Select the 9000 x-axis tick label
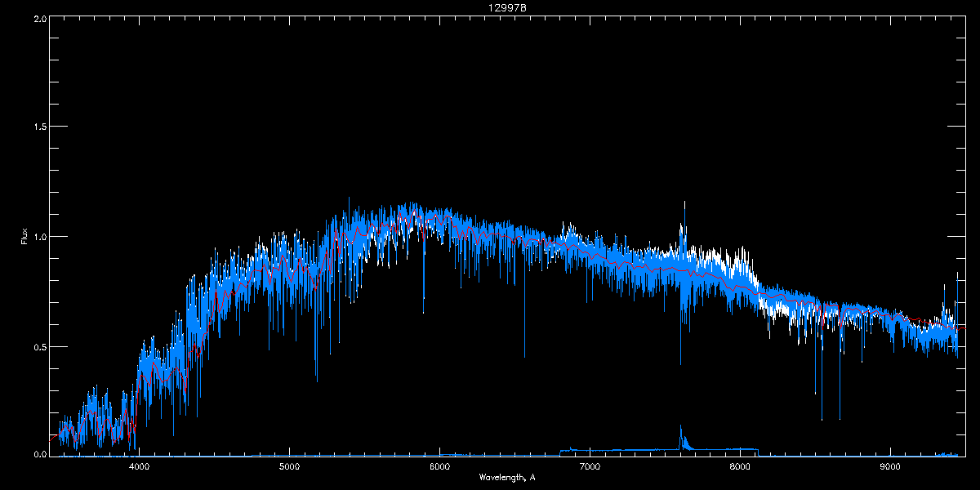980x490 pixels. point(890,466)
